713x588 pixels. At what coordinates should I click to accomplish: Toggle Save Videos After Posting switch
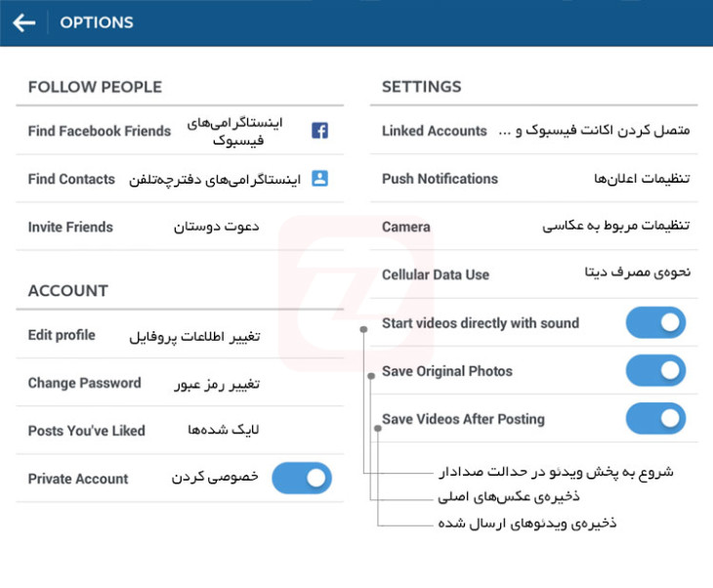pos(655,418)
